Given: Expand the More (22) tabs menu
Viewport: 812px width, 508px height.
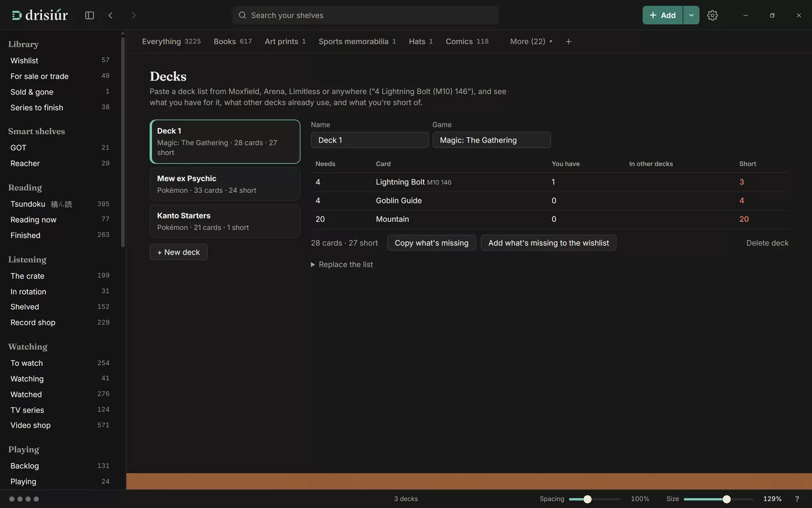Looking at the screenshot, I should point(531,41).
